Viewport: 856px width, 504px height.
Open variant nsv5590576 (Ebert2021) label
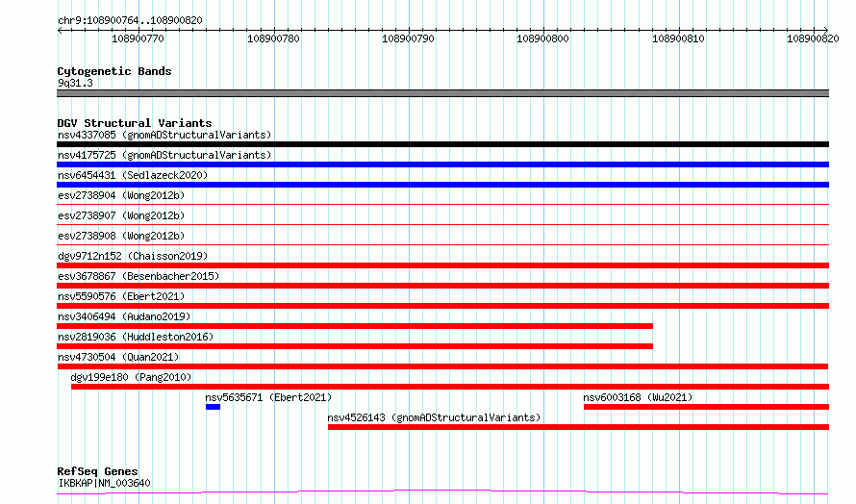coord(121,296)
